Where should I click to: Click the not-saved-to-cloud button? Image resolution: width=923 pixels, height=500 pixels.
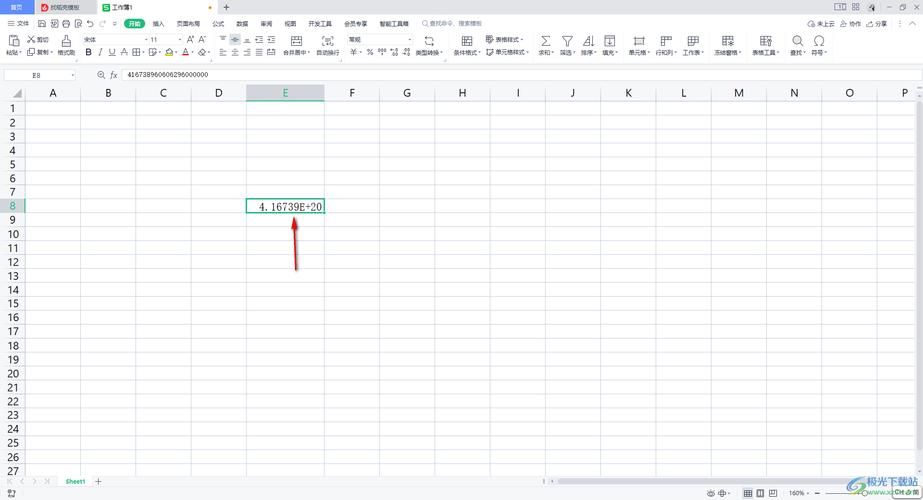point(821,24)
